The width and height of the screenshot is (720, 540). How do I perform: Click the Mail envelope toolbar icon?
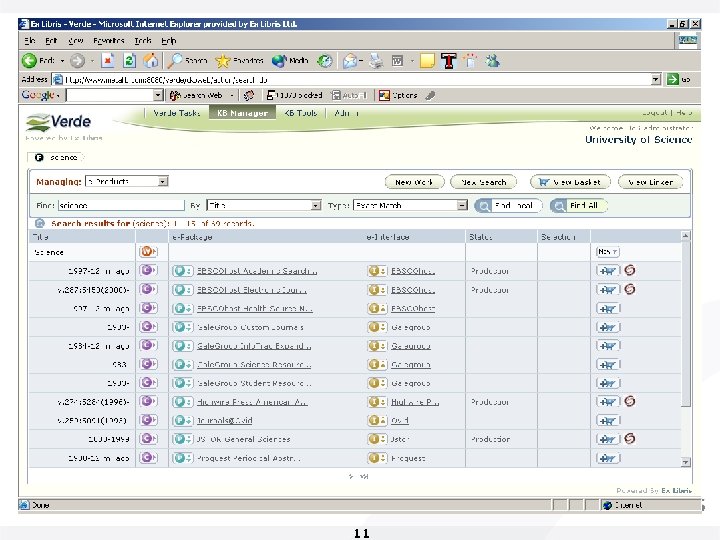350,61
